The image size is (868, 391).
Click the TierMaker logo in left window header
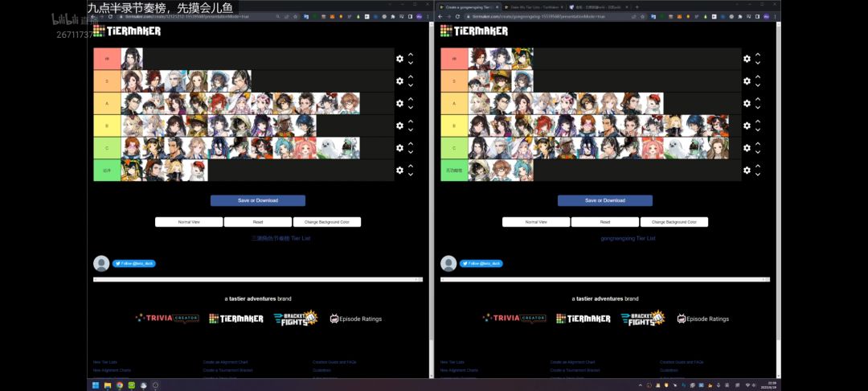click(127, 31)
